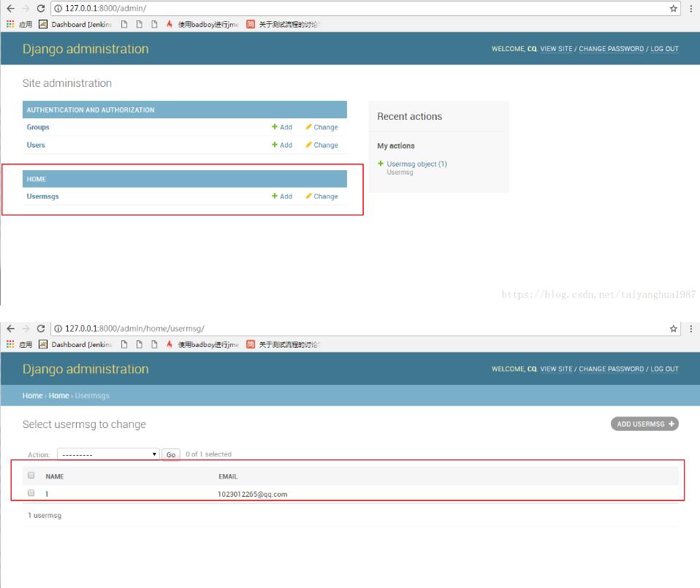700x588 pixels.
Task: Bookmark the /admin/ page with star icon
Action: tap(673, 9)
